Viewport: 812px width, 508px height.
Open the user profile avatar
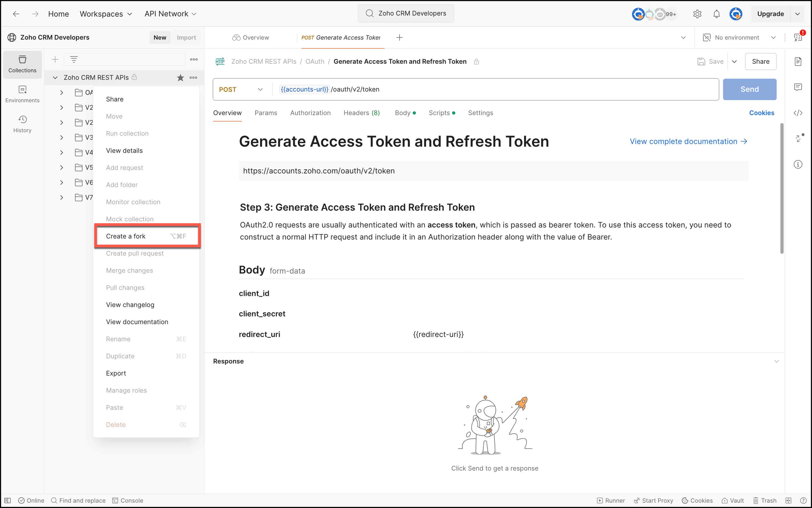tap(736, 14)
